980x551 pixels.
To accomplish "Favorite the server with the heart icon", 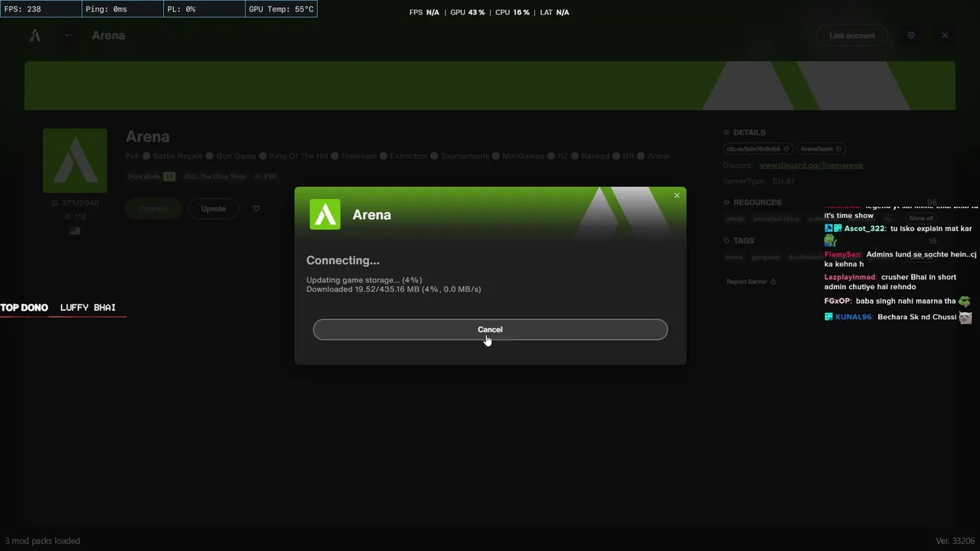I will point(256,208).
